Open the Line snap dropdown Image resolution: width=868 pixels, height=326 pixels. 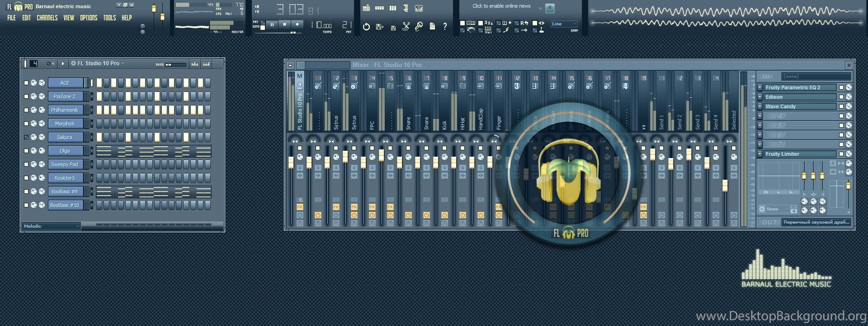564,24
